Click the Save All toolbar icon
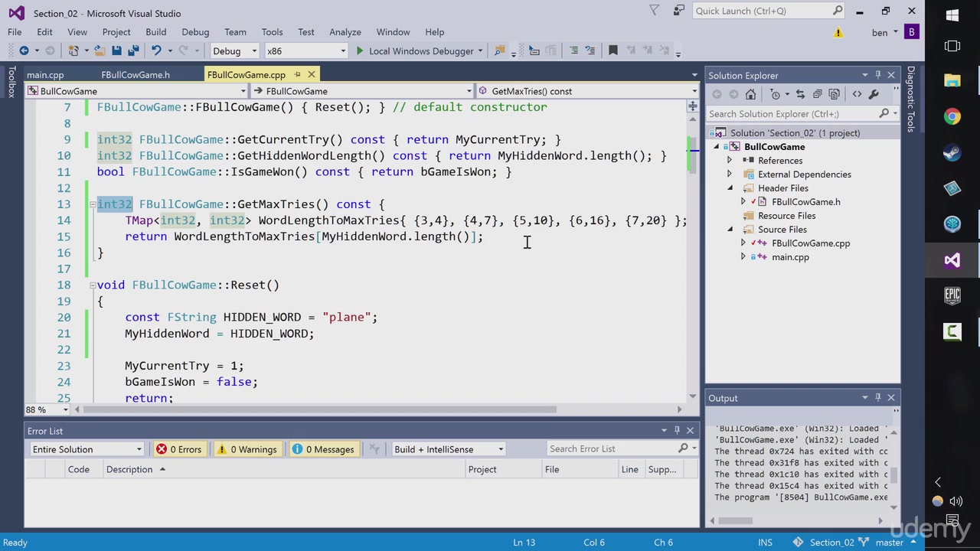Screen dimensions: 980x551 [133, 51]
